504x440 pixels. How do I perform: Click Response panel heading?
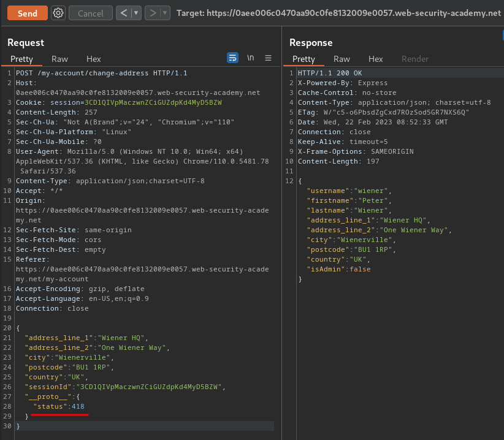point(311,43)
